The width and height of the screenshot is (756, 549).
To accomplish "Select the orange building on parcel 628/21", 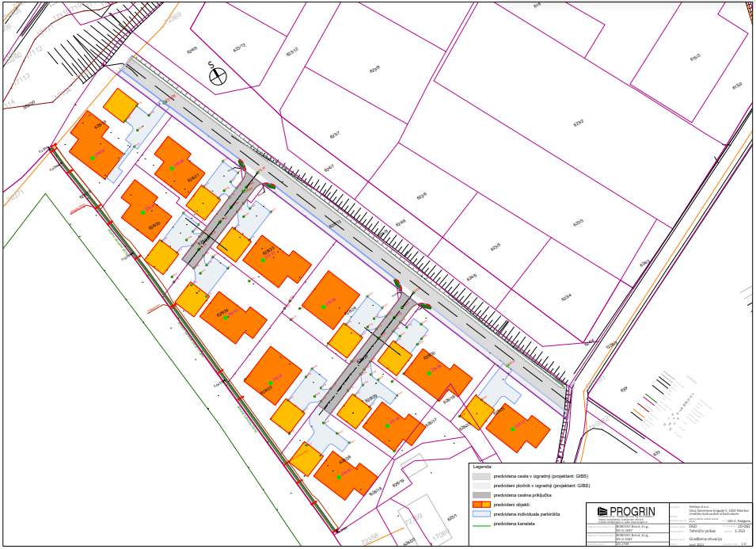I will point(174,162).
